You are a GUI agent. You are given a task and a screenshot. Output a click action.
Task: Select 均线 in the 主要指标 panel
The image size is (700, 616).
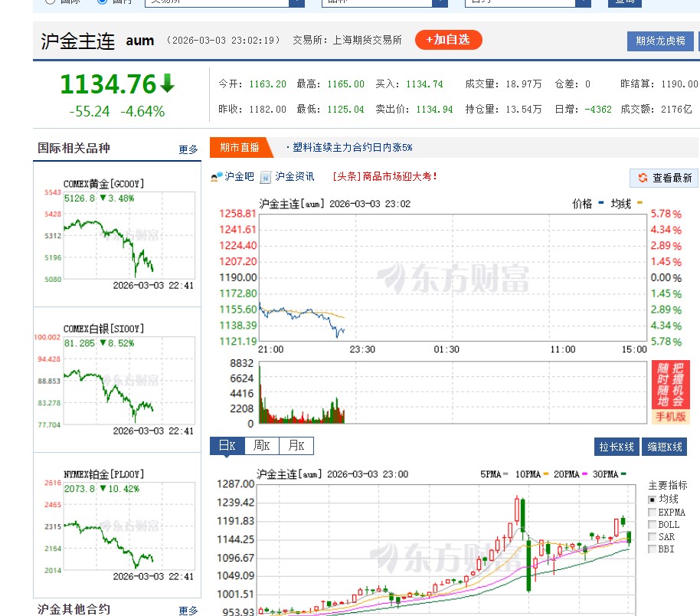653,500
